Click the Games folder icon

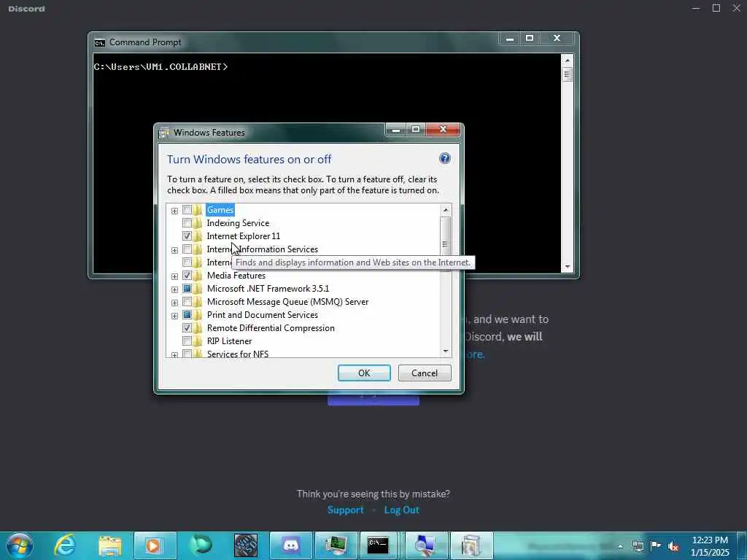[x=198, y=210]
